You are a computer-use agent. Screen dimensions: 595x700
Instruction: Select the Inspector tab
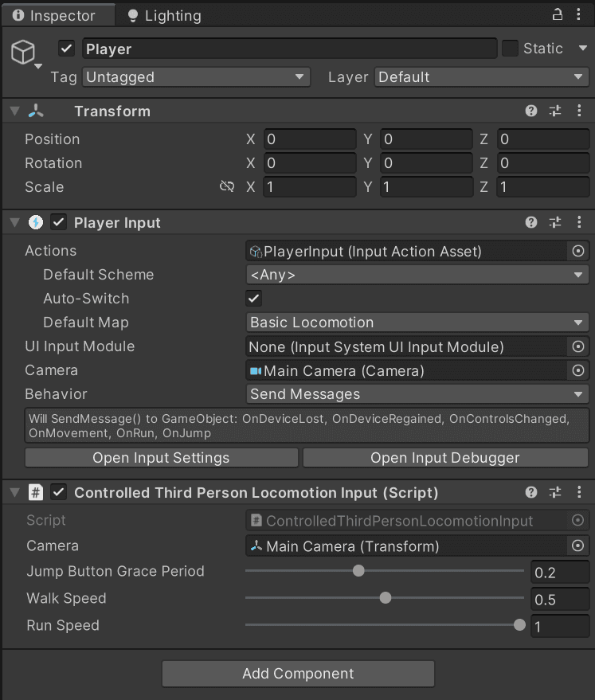pyautogui.click(x=58, y=14)
